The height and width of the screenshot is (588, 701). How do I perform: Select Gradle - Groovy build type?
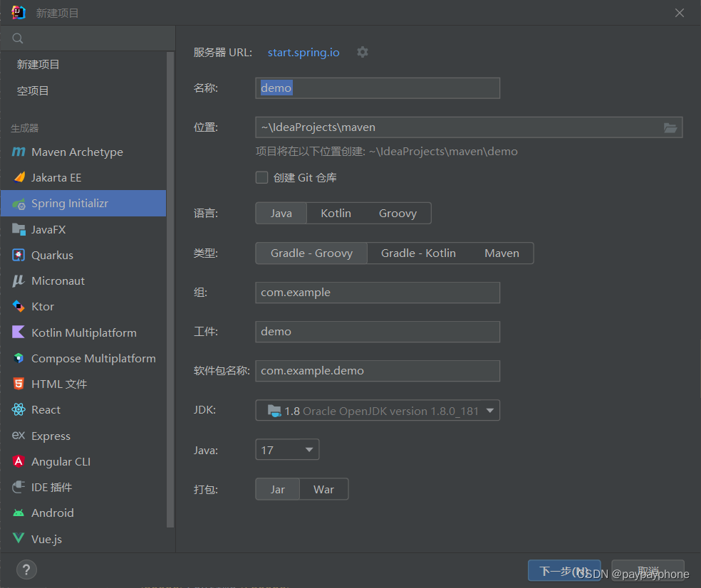311,253
